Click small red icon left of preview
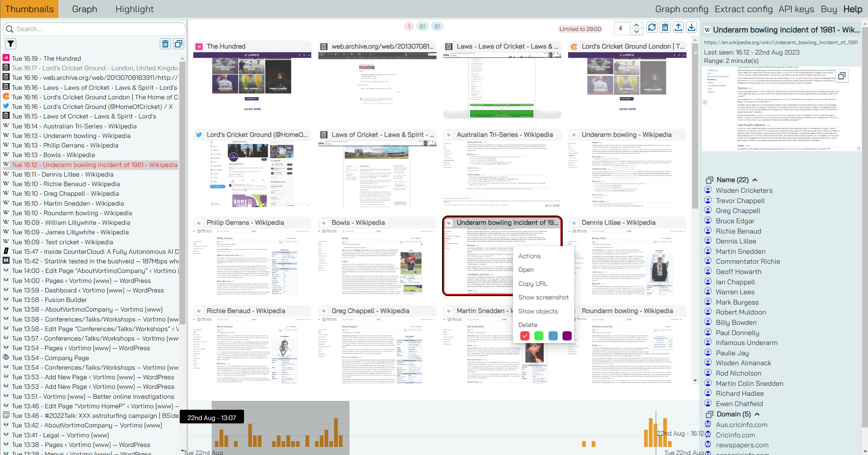The image size is (868, 455). (705, 102)
